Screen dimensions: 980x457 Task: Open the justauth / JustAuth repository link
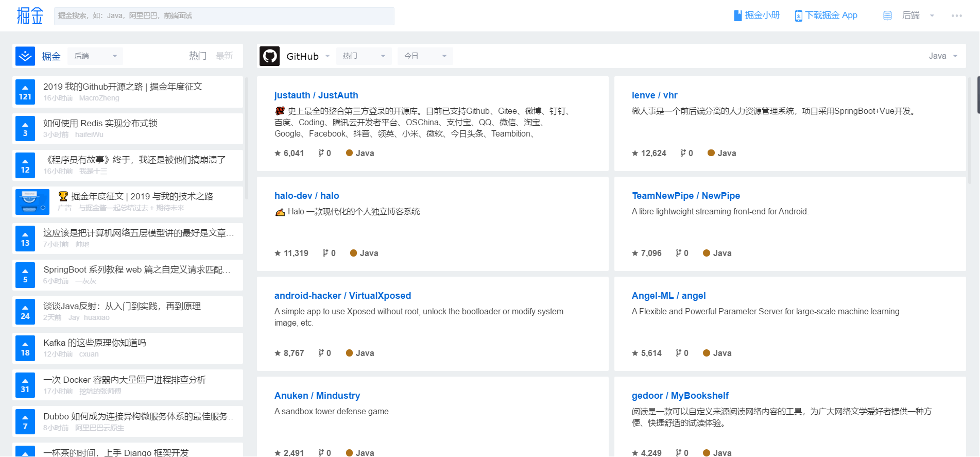click(316, 95)
